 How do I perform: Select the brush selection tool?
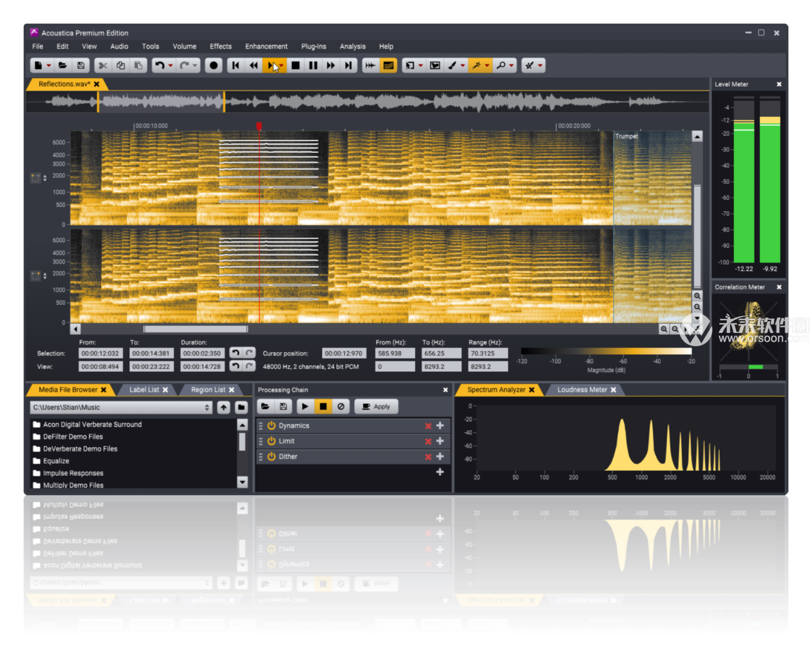click(x=452, y=65)
